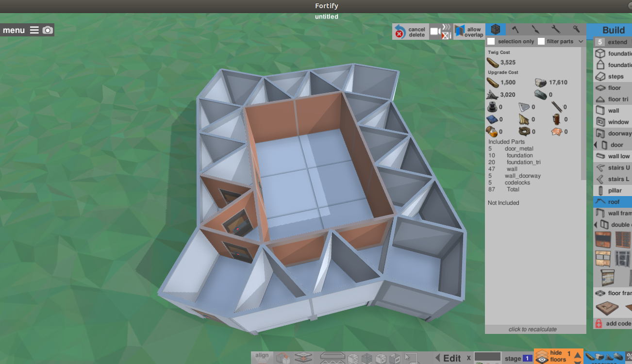Image resolution: width=632 pixels, height=364 pixels.
Task: Select the floor build part
Action: pos(613,88)
